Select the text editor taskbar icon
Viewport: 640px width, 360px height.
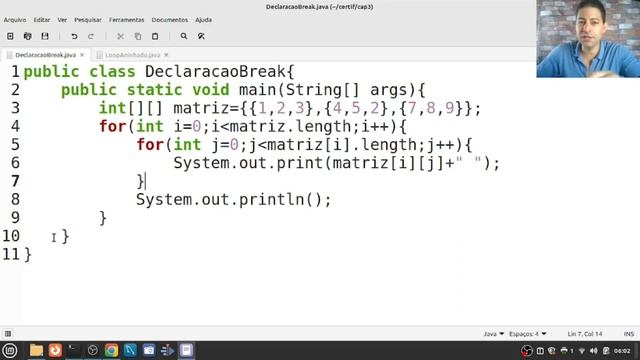[x=186, y=350]
